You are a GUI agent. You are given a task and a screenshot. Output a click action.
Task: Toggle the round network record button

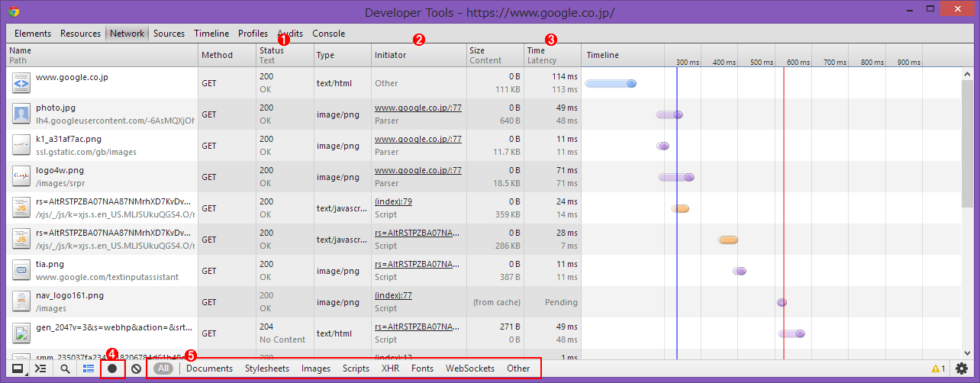tap(112, 369)
